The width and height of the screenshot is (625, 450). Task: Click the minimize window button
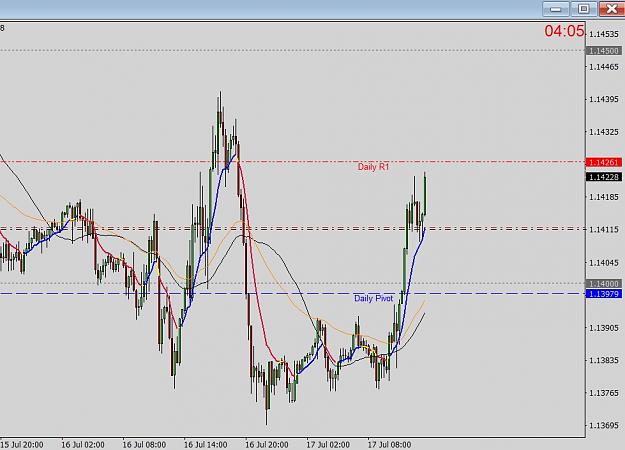556,9
